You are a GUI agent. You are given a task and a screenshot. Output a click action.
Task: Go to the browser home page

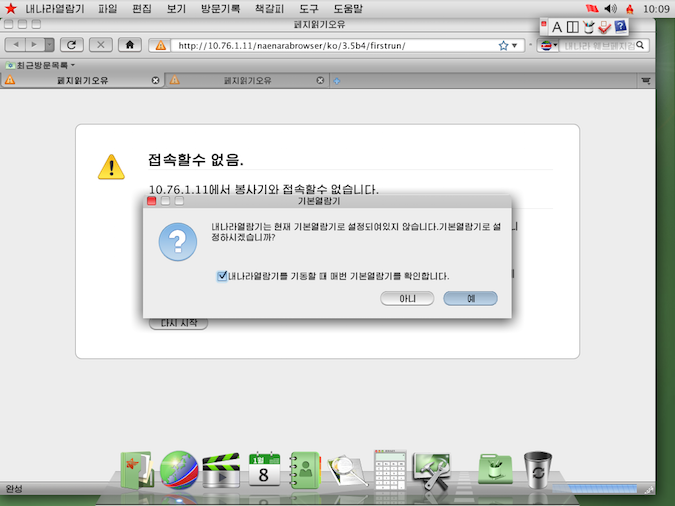[129, 45]
